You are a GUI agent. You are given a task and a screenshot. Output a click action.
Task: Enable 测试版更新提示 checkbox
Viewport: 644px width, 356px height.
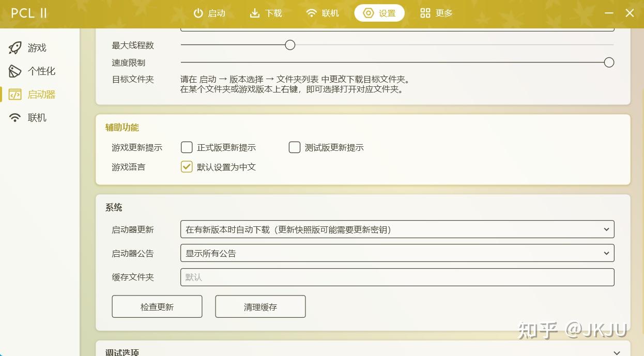click(295, 147)
